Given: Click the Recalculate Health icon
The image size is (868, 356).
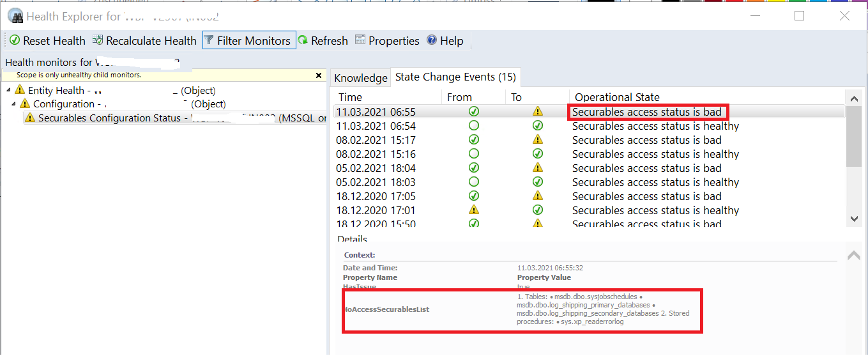Looking at the screenshot, I should (x=98, y=41).
